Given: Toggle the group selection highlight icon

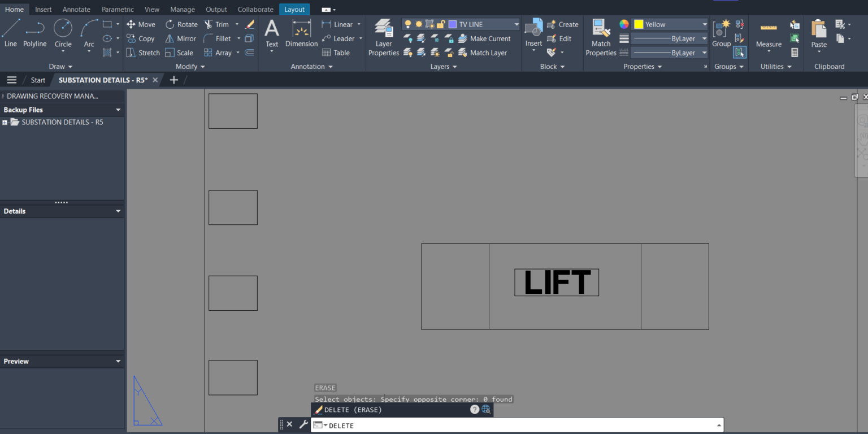Looking at the screenshot, I should point(740,52).
